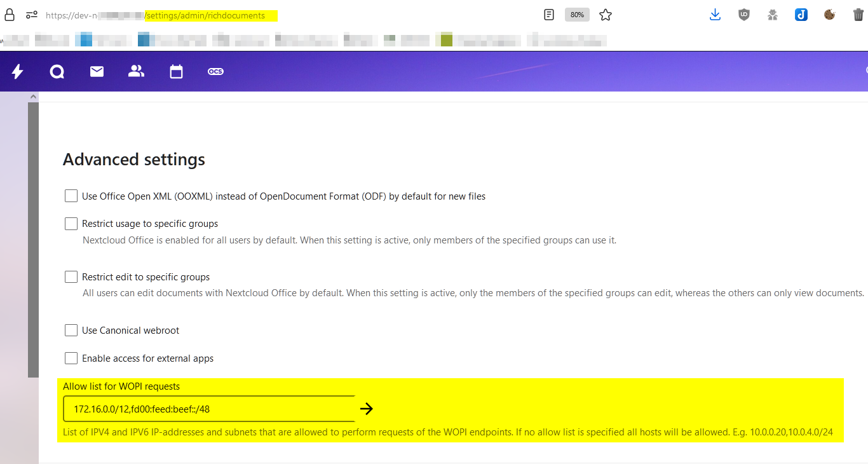The height and width of the screenshot is (464, 868).
Task: Open the OCS app icon
Action: pos(215,72)
